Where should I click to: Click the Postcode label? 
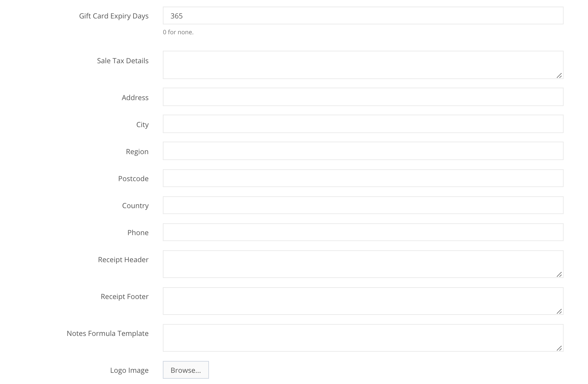[x=133, y=178]
